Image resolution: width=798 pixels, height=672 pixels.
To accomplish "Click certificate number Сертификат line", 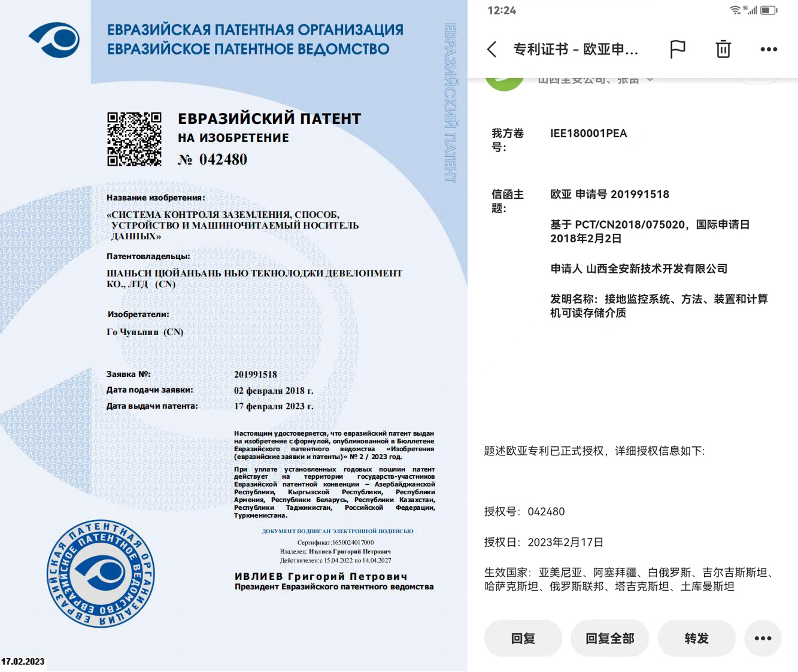I will pos(335,543).
